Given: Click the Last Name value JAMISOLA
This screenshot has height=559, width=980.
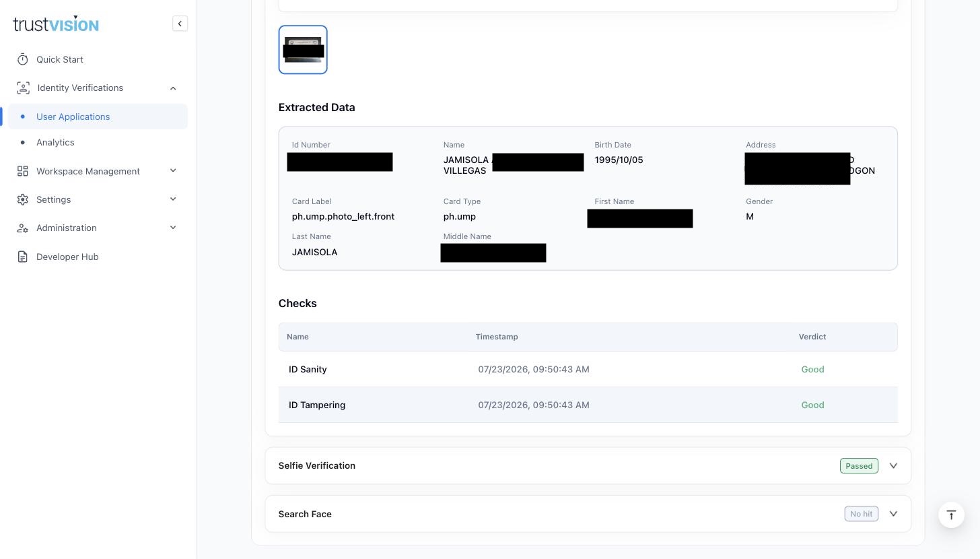Looking at the screenshot, I should click(x=314, y=252).
